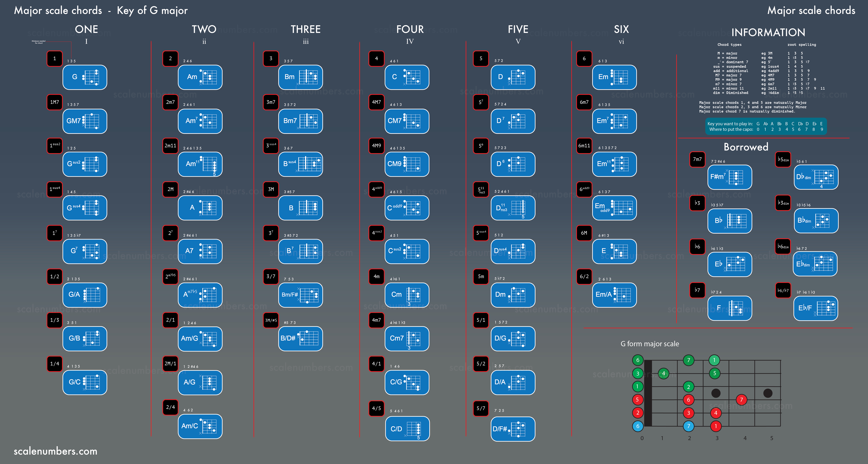The image size is (868, 464).
Task: Click the red 7 scale dot
Action: point(741,400)
